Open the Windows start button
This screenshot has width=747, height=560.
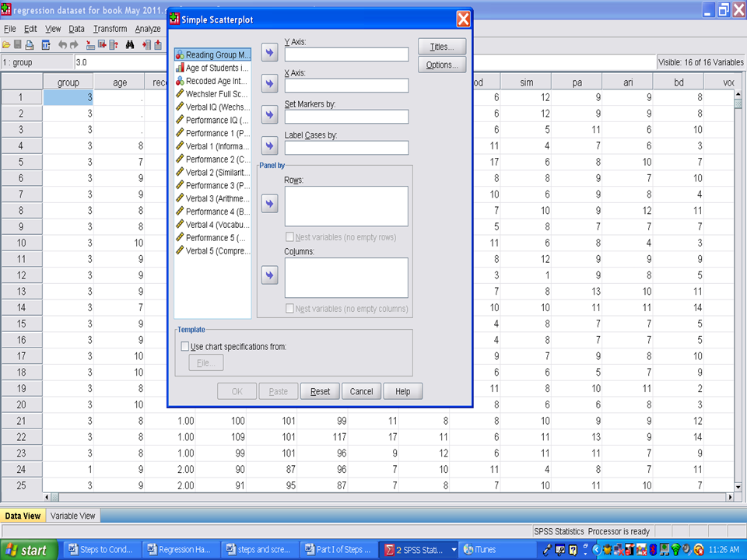[28, 550]
